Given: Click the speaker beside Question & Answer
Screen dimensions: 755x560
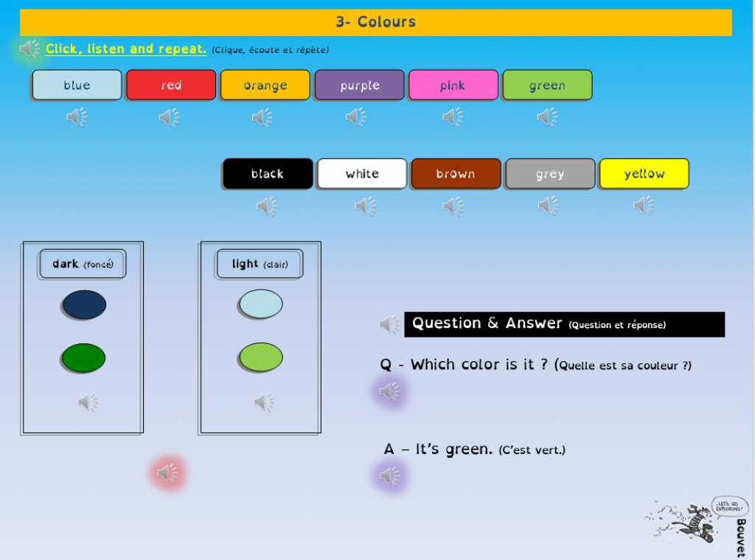Looking at the screenshot, I should [389, 324].
